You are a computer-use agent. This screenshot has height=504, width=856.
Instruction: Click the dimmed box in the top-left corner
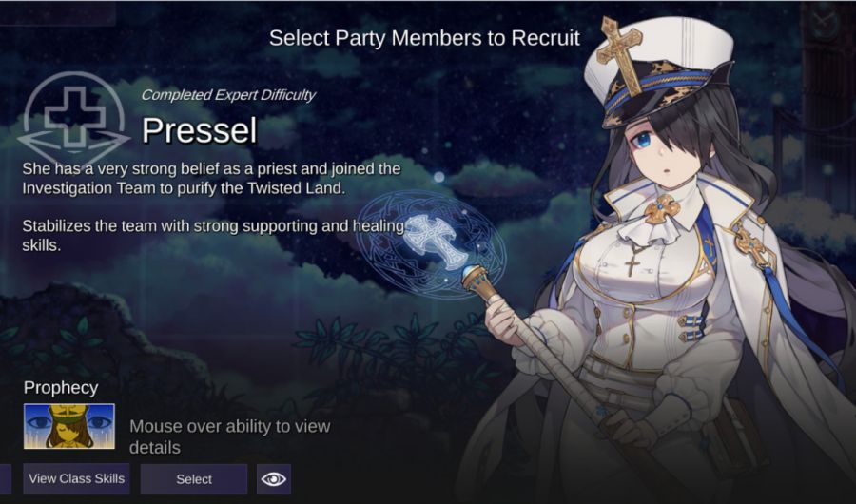tap(57, 13)
